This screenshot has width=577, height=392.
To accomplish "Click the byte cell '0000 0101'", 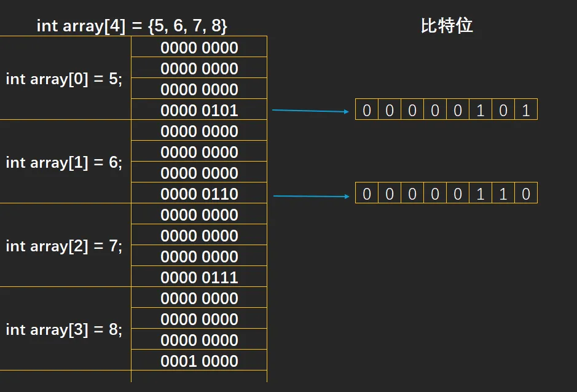I will (199, 109).
